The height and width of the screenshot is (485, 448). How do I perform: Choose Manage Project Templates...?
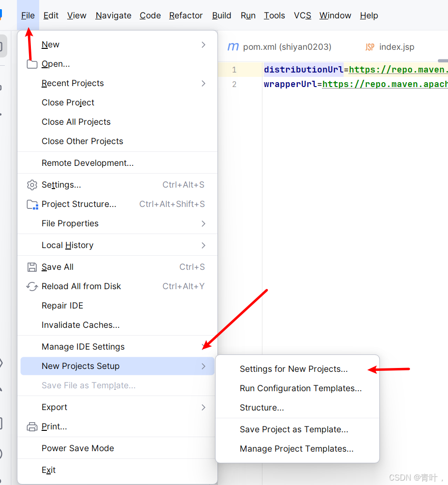pyautogui.click(x=297, y=449)
